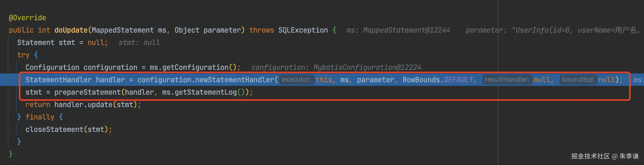Click the 'stmt: null' inline debug value
The width and height of the screenshot is (644, 165).
coord(139,42)
